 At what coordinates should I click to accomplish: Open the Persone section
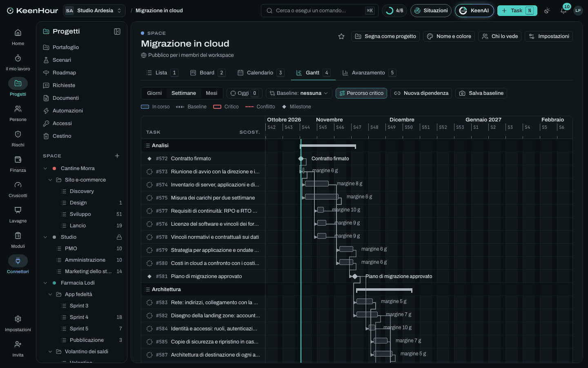coord(18,113)
